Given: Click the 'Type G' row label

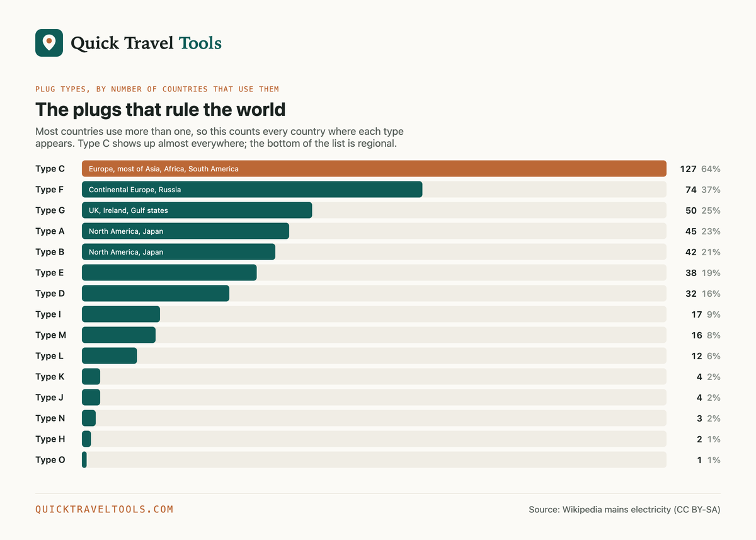Looking at the screenshot, I should [x=50, y=210].
